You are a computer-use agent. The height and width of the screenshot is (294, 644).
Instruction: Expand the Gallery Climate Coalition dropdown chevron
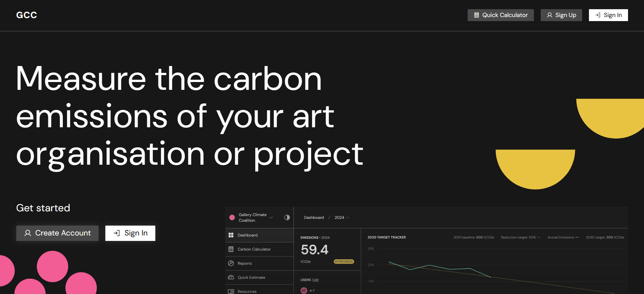point(271,218)
